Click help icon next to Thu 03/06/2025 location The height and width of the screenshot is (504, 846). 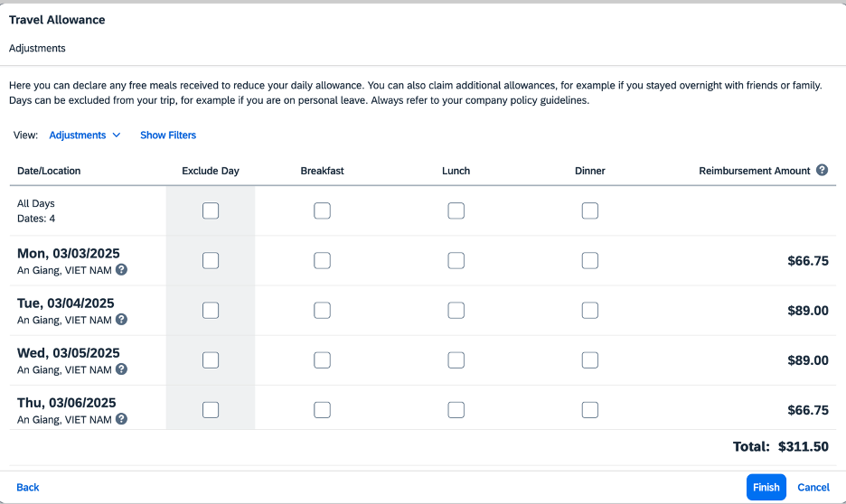(x=121, y=419)
